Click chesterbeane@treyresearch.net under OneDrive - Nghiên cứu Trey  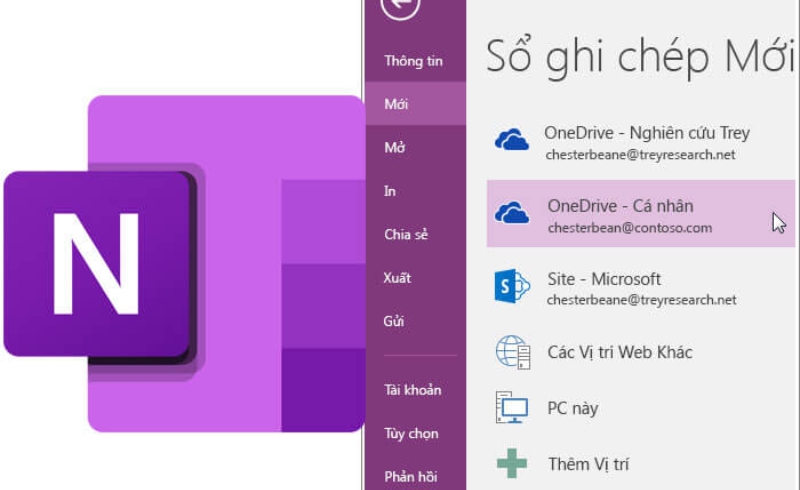[640, 155]
